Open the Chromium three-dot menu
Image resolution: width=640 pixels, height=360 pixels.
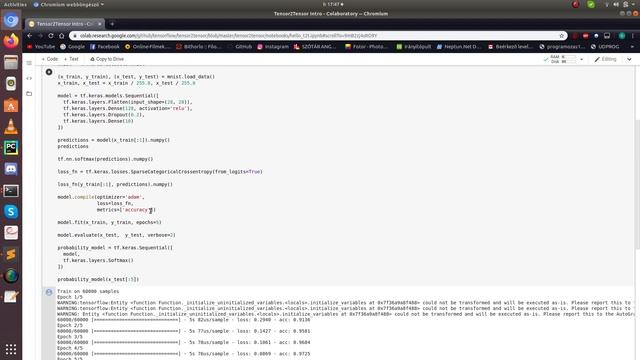pyautogui.click(x=633, y=36)
